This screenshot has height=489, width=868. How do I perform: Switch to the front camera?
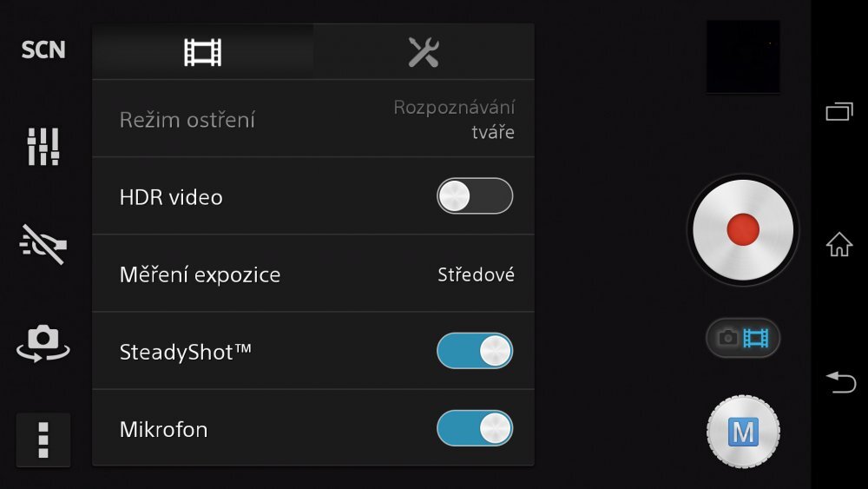click(43, 343)
